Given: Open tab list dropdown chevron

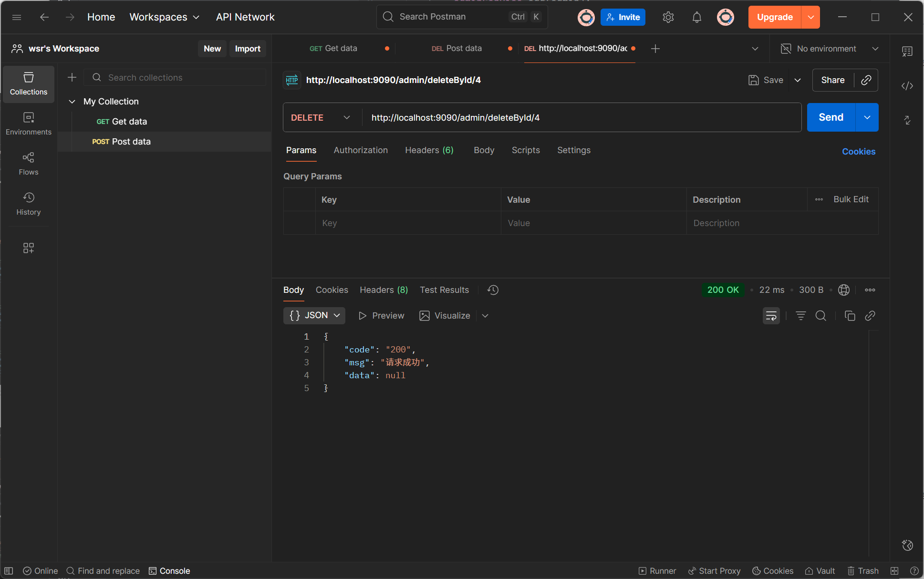Looking at the screenshot, I should (x=755, y=49).
